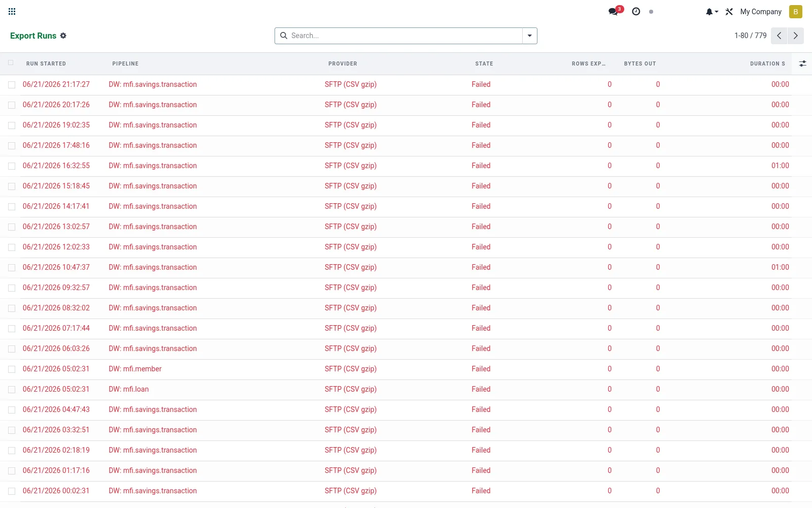Open the DW: mfi.loan pipeline run
This screenshot has width=812, height=508.
pos(128,389)
